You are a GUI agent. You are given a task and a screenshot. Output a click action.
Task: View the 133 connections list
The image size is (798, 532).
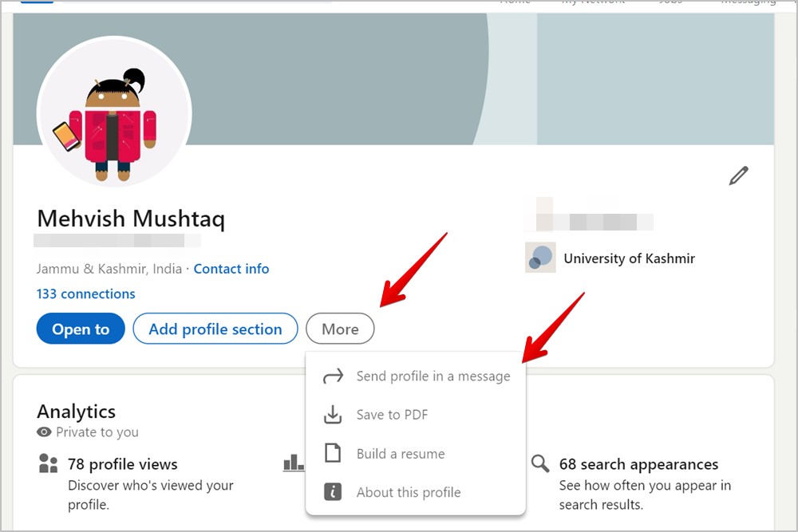pyautogui.click(x=85, y=294)
